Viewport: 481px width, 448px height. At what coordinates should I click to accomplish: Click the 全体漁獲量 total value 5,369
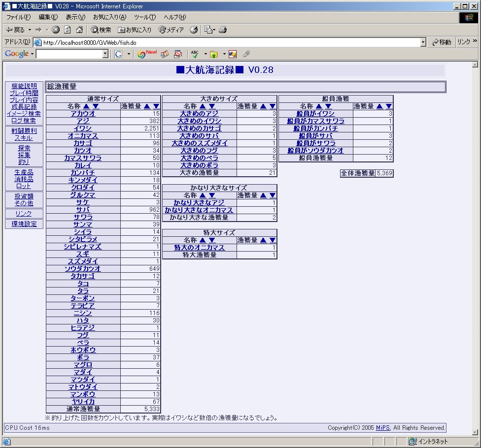tap(384, 173)
